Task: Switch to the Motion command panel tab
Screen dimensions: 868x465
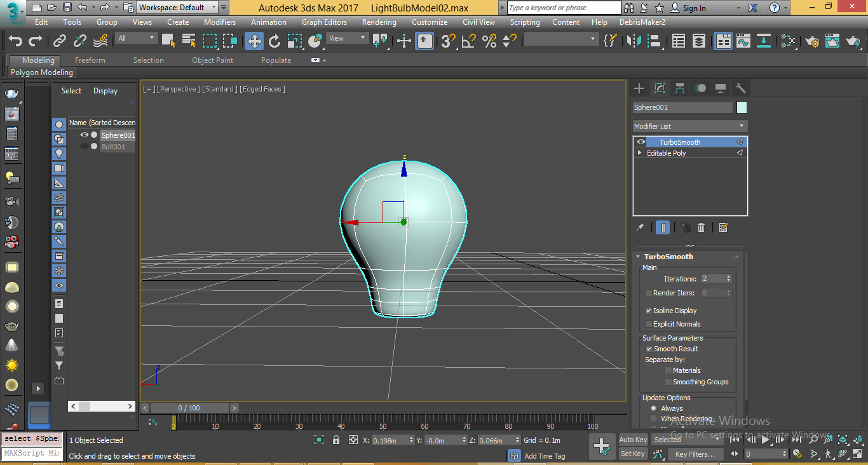Action: click(x=700, y=88)
